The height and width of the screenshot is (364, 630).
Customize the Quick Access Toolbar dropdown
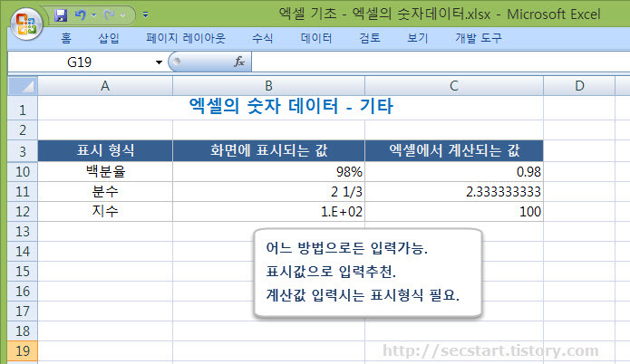point(145,15)
